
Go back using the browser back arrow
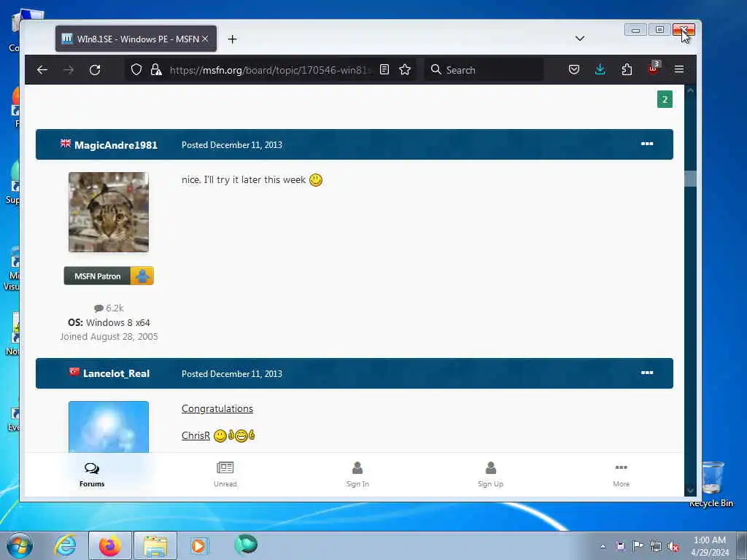pyautogui.click(x=42, y=70)
